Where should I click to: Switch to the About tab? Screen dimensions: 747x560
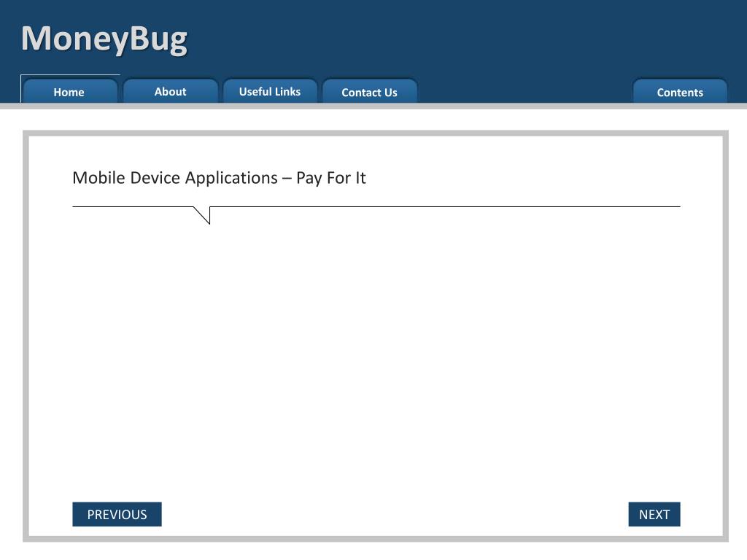click(171, 91)
